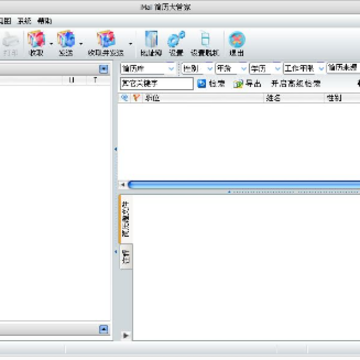360x360 pixels.
Task: Open the Help (帮助) menu
Action: [x=44, y=21]
